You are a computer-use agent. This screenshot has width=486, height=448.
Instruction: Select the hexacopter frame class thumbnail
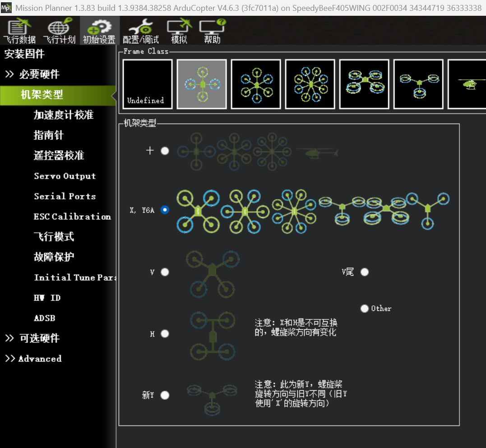click(256, 84)
